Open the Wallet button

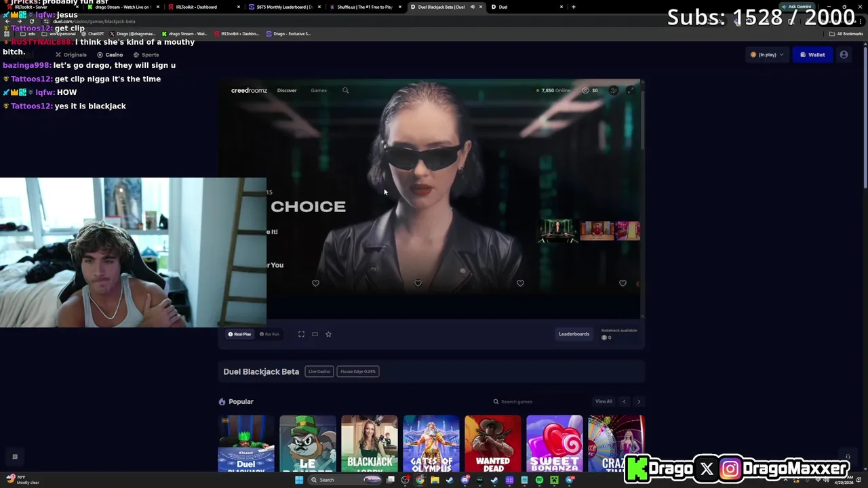[812, 55]
